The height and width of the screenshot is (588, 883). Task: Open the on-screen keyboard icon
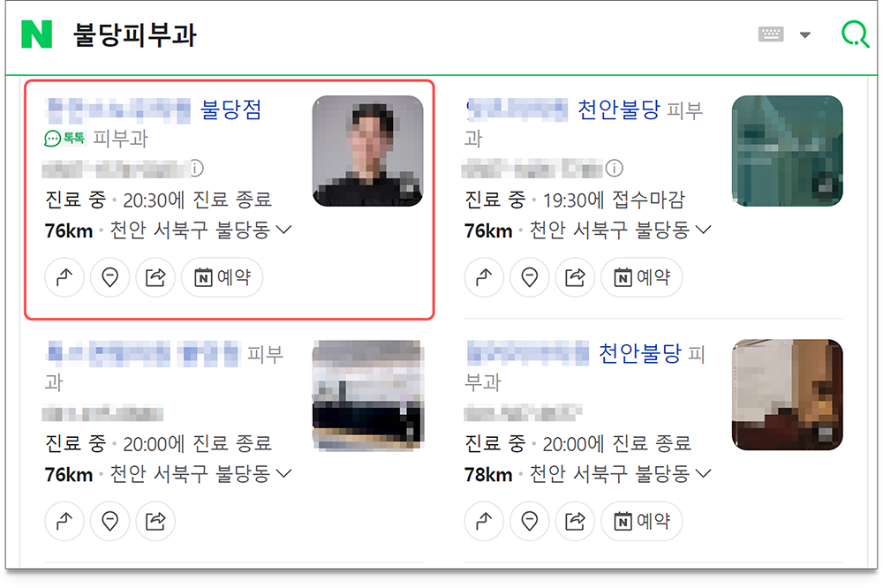770,34
